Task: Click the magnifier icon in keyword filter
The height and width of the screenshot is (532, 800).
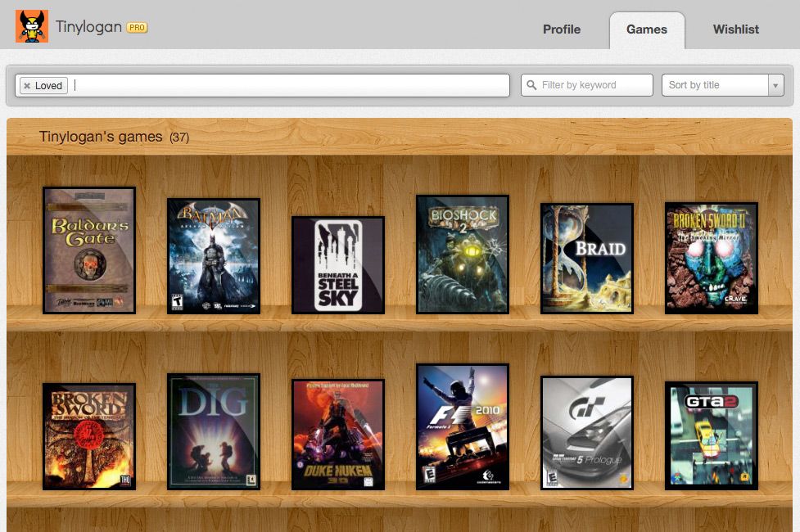Action: pyautogui.click(x=531, y=85)
